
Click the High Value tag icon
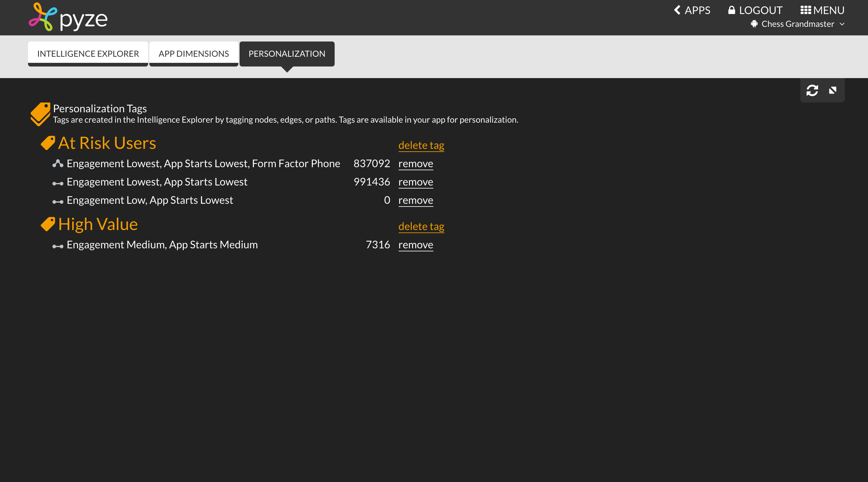tap(48, 224)
